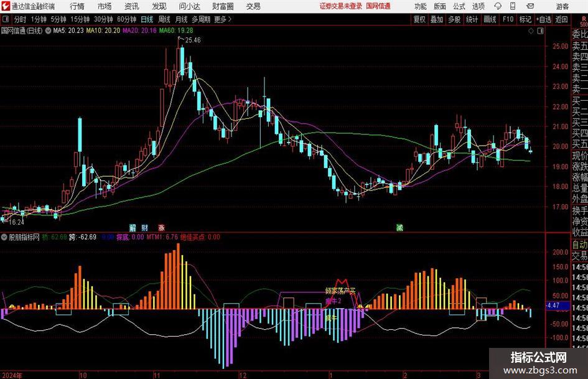Click the MA5: 20.23 indicator value
Image resolution: width=588 pixels, height=379 pixels.
click(x=68, y=30)
